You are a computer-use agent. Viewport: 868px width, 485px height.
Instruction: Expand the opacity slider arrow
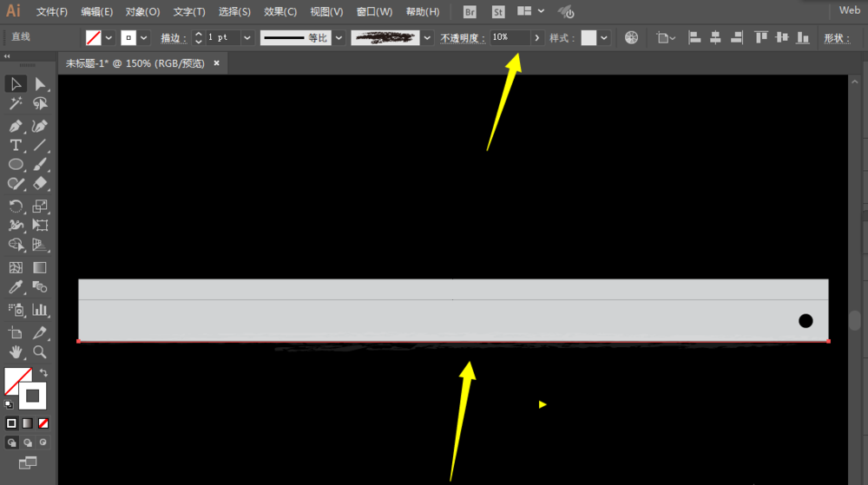[x=536, y=37]
